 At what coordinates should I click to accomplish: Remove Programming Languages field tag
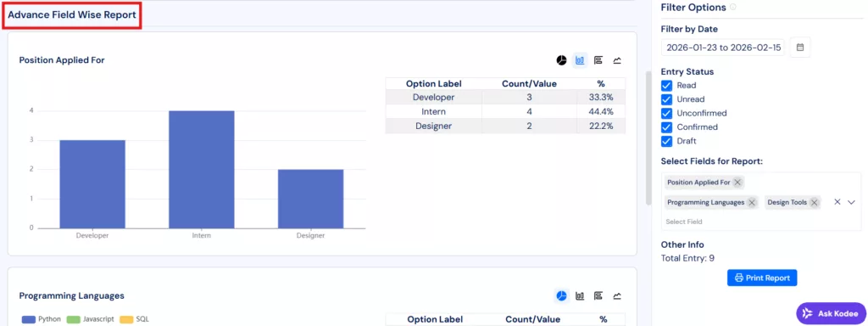click(752, 203)
